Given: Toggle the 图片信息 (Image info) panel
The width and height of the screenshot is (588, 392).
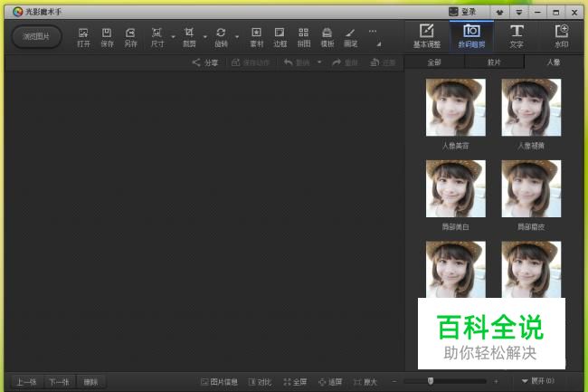Looking at the screenshot, I should tap(219, 382).
